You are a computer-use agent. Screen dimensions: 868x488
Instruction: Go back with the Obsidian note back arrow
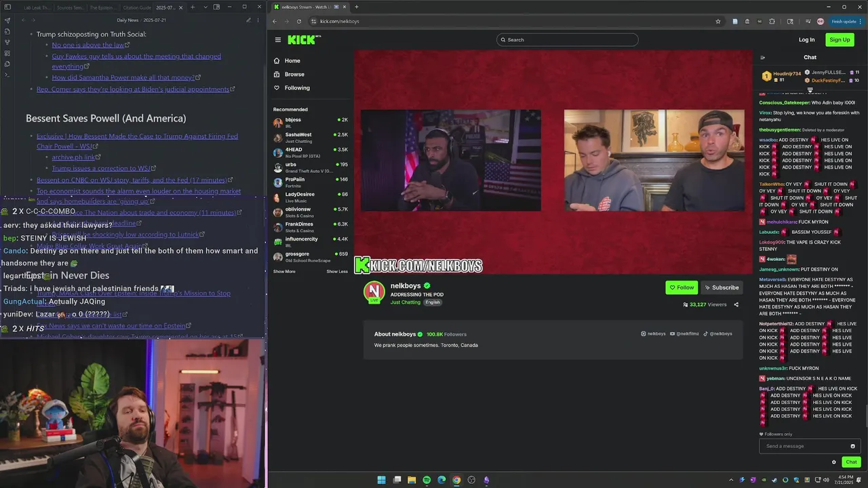24,20
